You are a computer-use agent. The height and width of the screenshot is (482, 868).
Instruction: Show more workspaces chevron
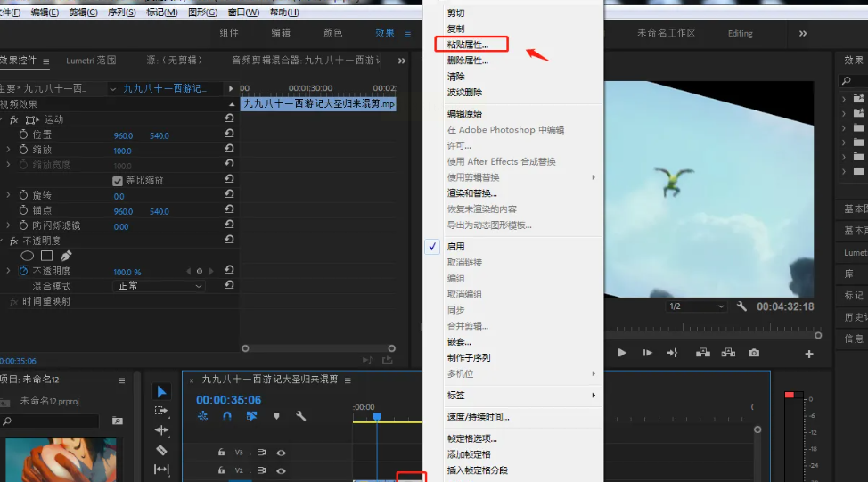803,34
